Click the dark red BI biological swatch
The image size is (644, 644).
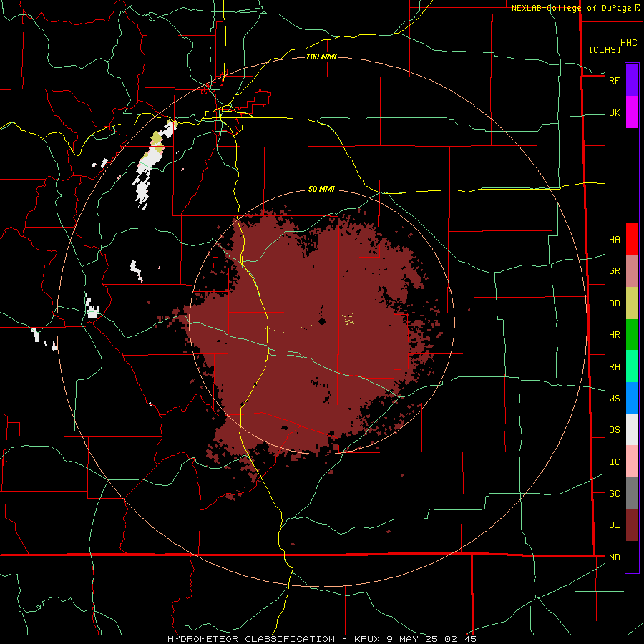[632, 525]
